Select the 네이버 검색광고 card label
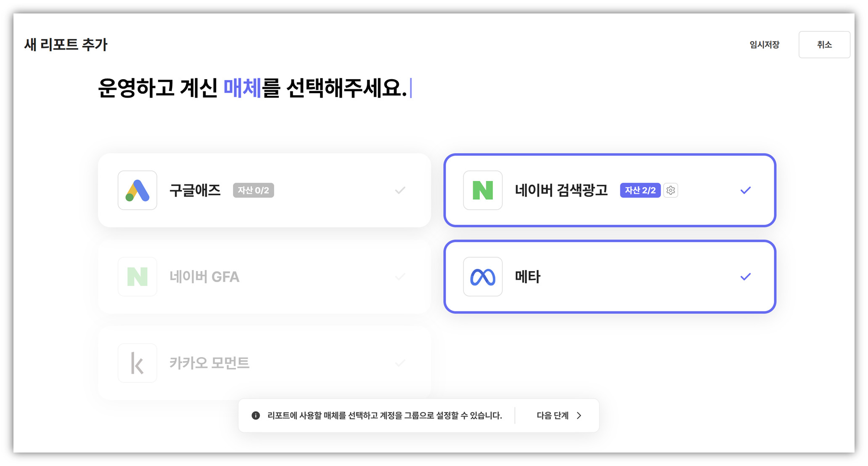The image size is (868, 466). point(561,190)
